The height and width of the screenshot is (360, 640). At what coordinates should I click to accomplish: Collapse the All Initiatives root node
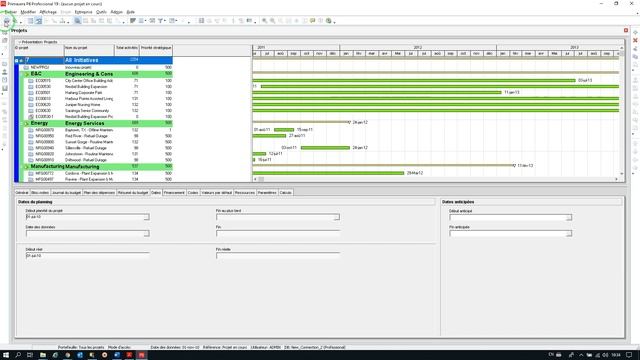17,60
